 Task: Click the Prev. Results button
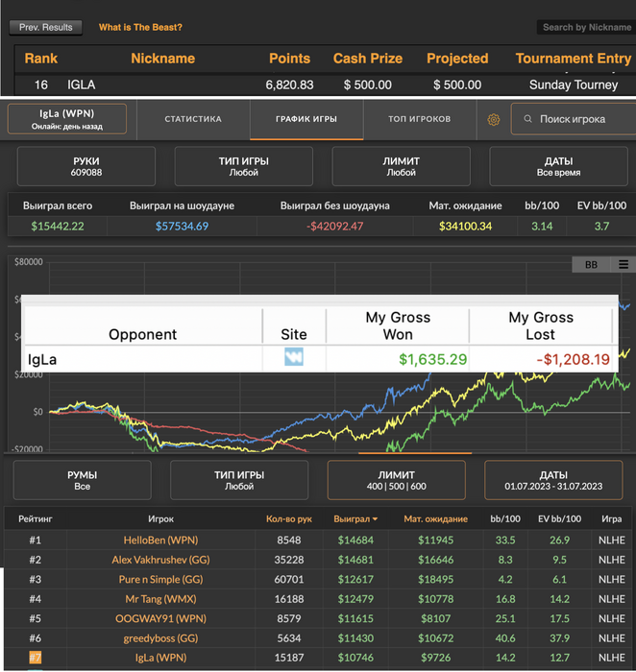[x=46, y=28]
